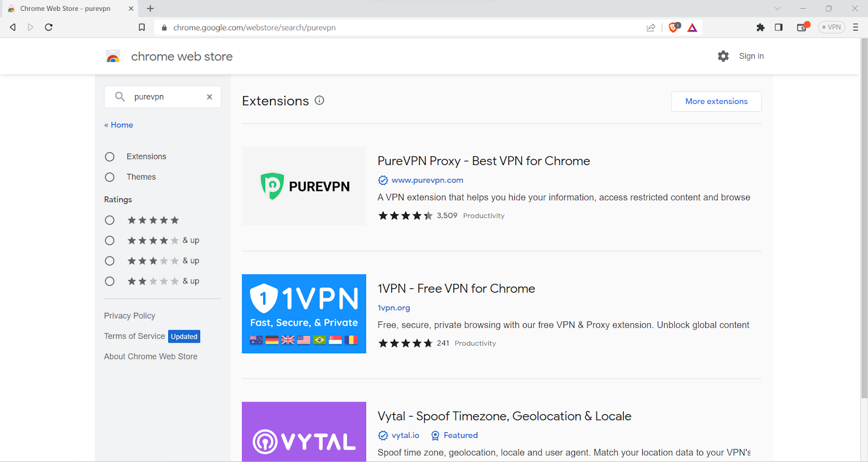
Task: Click the settings gear in web store
Action: (723, 56)
